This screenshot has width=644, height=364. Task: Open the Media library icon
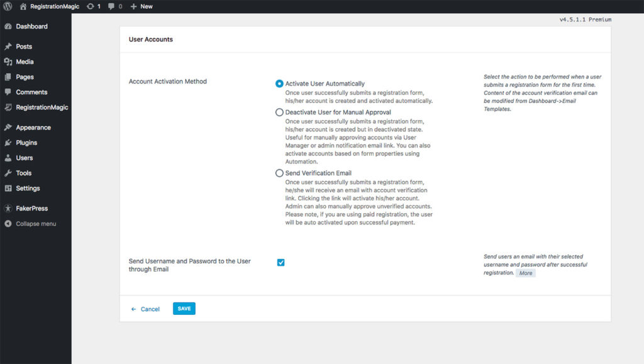tap(8, 62)
